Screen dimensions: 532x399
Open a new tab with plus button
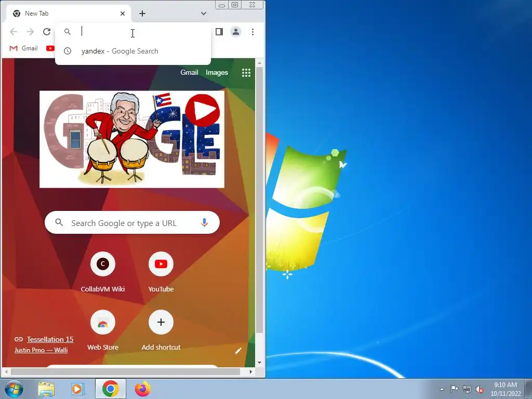pos(142,14)
